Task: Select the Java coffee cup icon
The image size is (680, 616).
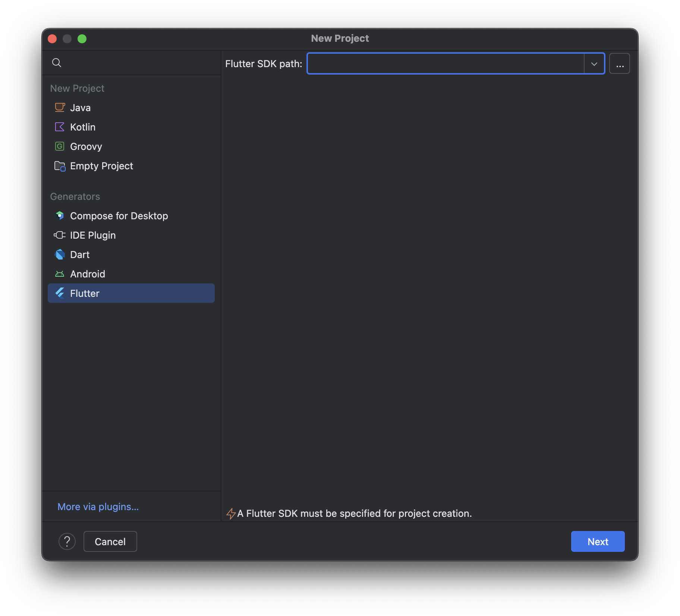Action: 60,107
